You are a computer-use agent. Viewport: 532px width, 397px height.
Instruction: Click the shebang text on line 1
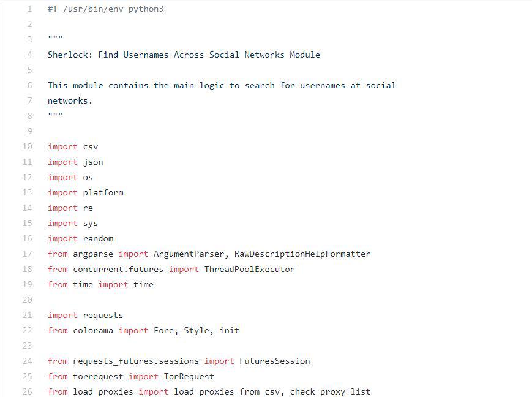pyautogui.click(x=105, y=9)
